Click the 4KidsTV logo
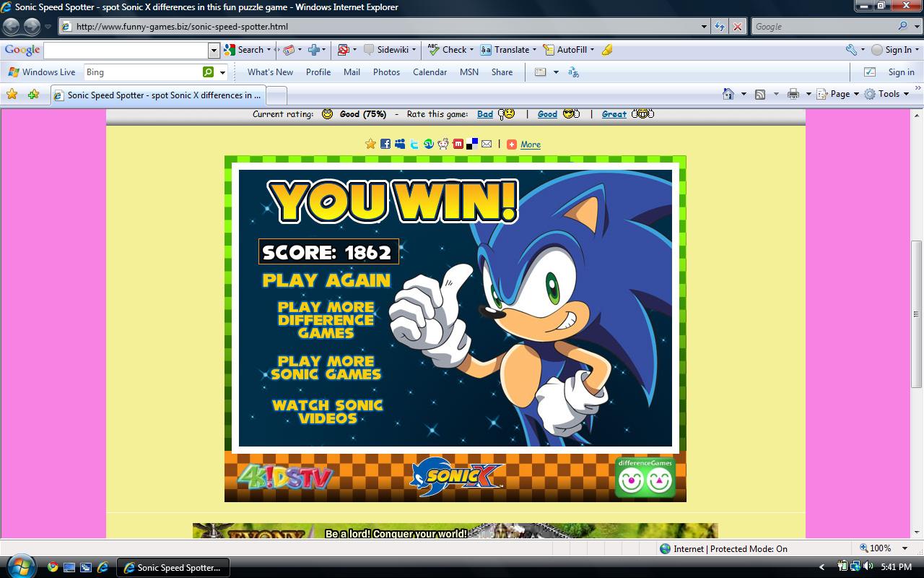The width and height of the screenshot is (924, 578). (284, 478)
